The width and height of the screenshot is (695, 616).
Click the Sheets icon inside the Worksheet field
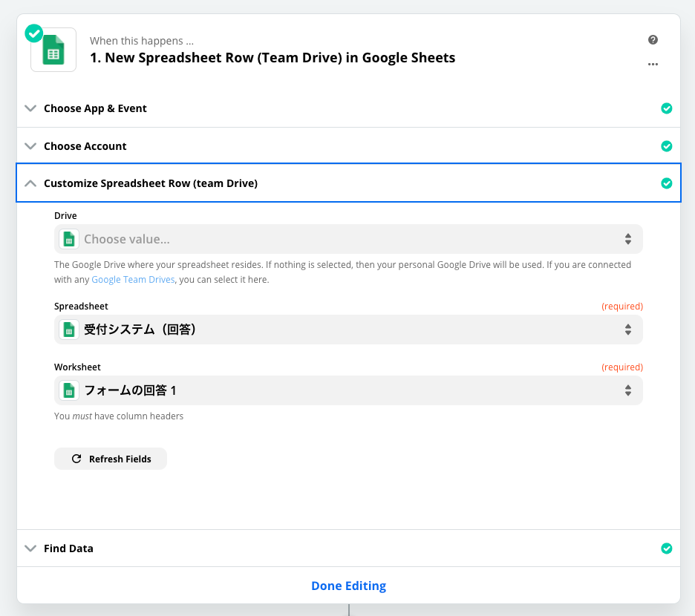68,390
